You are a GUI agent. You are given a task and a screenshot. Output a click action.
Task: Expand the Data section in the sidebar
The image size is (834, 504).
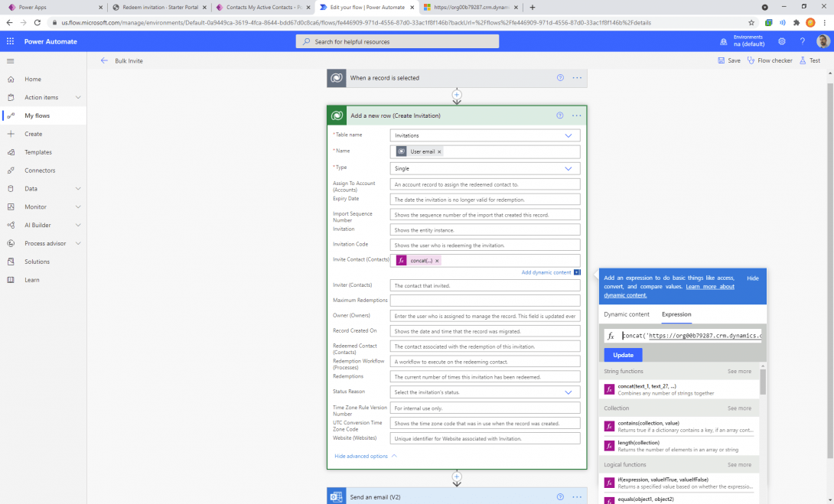coord(31,188)
